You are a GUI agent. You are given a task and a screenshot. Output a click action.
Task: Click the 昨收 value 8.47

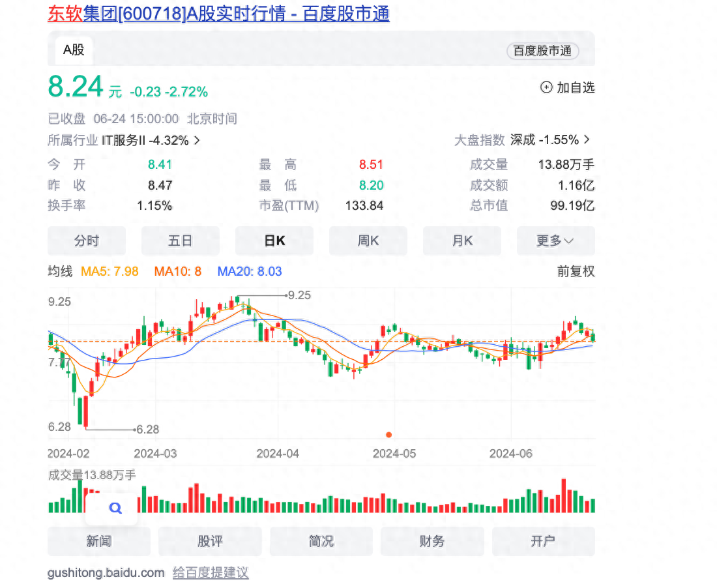point(160,185)
